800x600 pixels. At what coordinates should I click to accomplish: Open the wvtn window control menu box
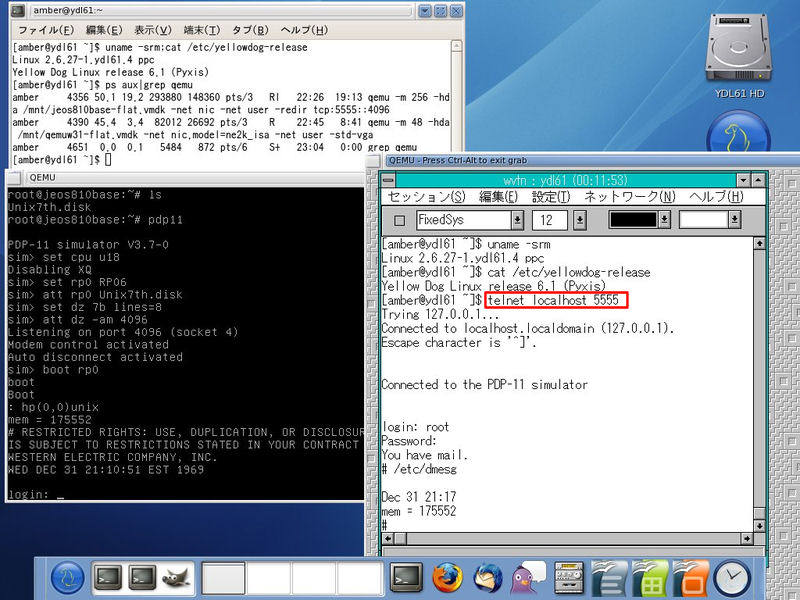(389, 180)
